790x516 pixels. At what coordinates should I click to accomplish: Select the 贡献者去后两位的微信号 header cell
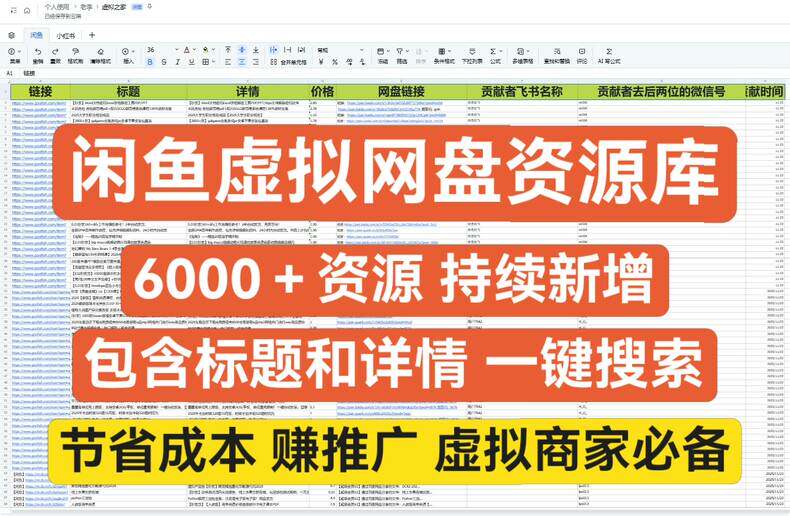pos(661,92)
